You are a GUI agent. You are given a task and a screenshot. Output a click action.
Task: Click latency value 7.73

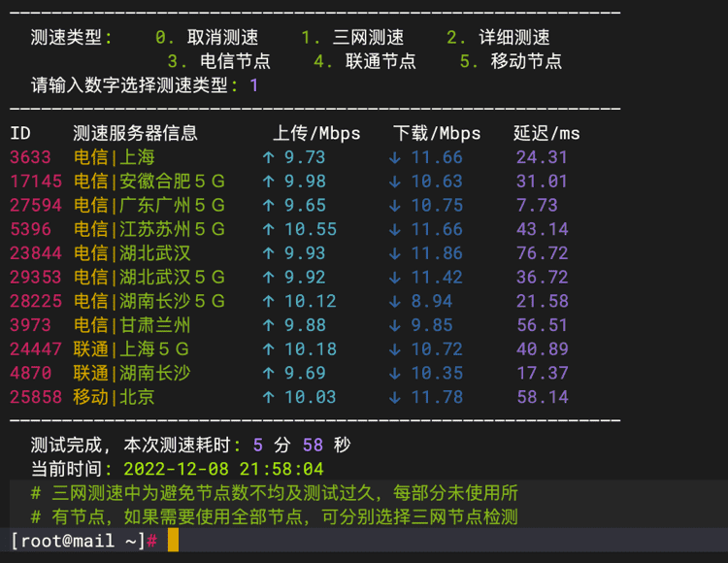537,206
